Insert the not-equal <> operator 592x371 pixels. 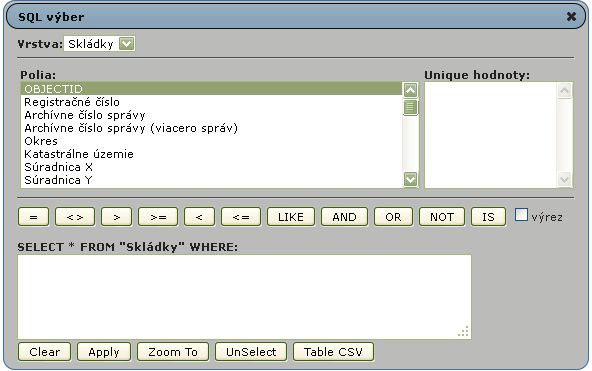click(x=75, y=217)
